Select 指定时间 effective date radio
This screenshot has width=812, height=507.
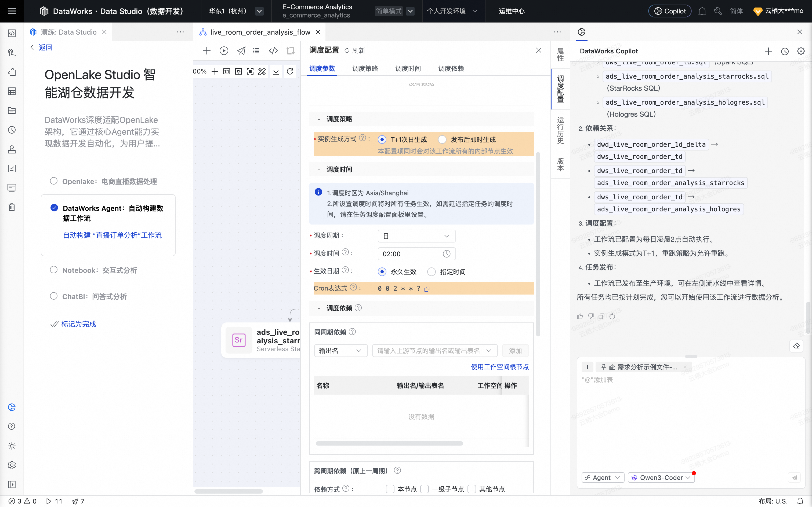click(432, 271)
